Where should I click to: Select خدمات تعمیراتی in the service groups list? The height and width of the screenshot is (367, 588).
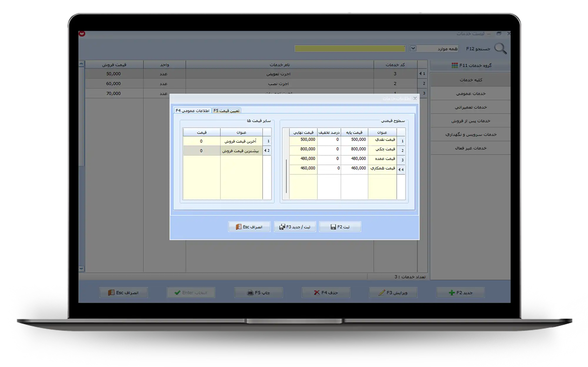470,107
